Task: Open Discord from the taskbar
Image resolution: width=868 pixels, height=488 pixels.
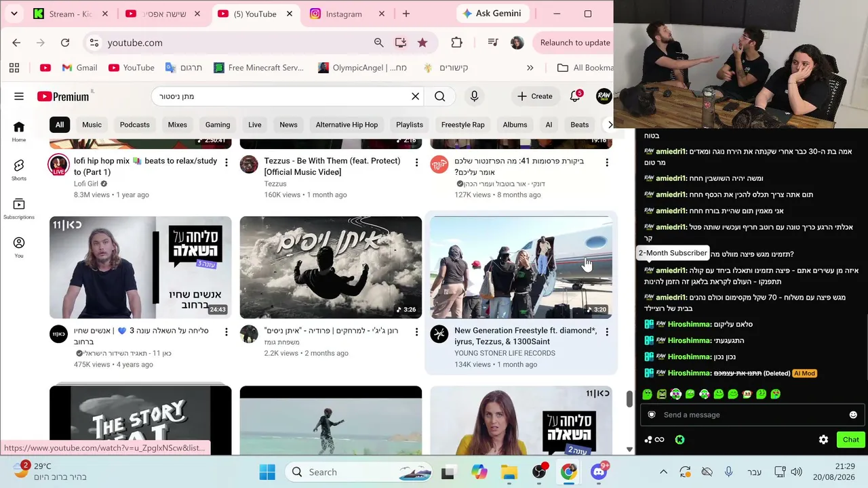Action: point(599,472)
